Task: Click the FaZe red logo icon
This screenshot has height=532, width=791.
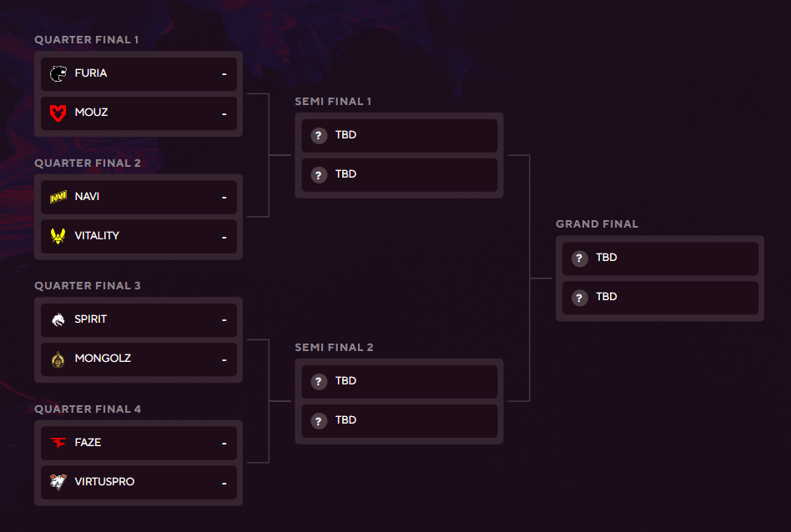Action: pos(58,442)
